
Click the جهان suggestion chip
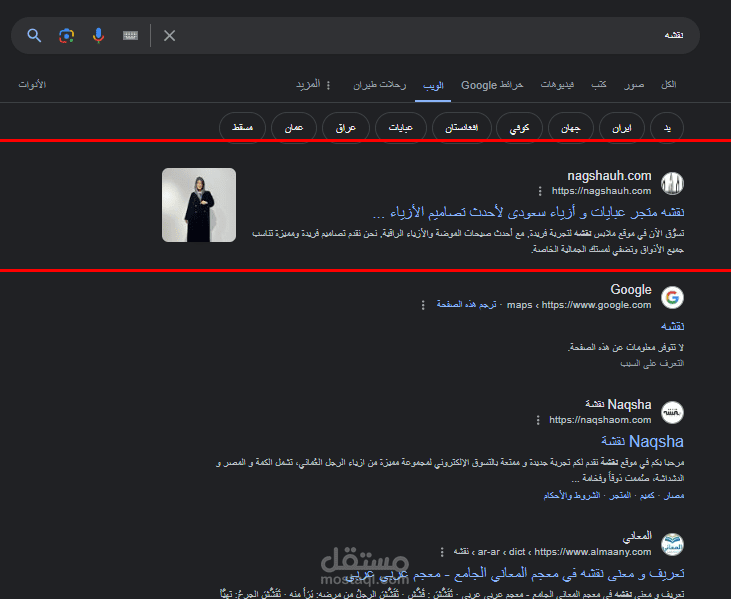click(x=571, y=127)
